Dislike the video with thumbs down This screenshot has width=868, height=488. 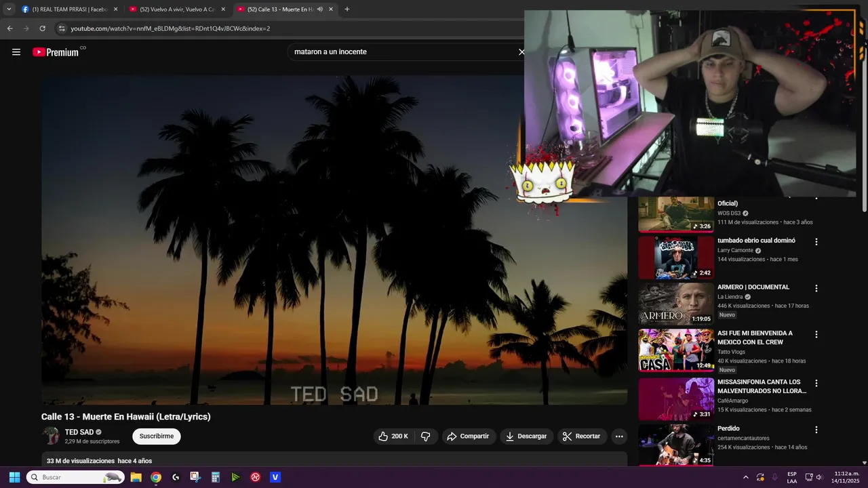[426, 436]
